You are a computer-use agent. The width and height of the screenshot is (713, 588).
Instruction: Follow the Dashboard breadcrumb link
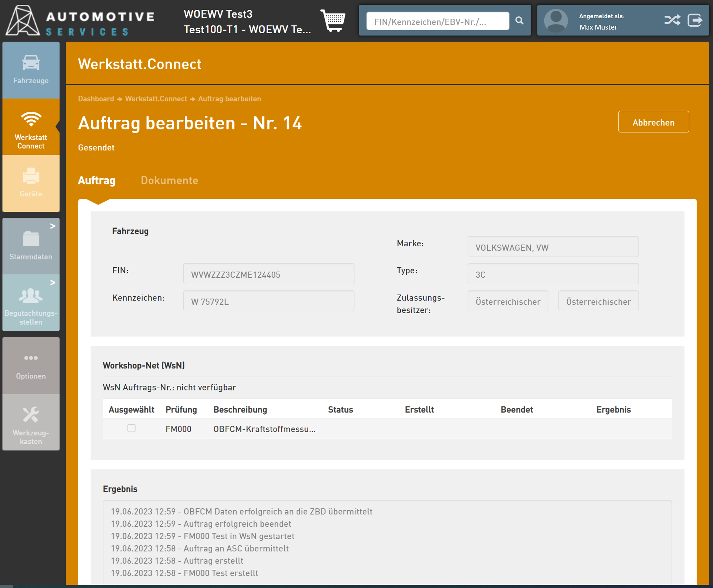point(96,99)
